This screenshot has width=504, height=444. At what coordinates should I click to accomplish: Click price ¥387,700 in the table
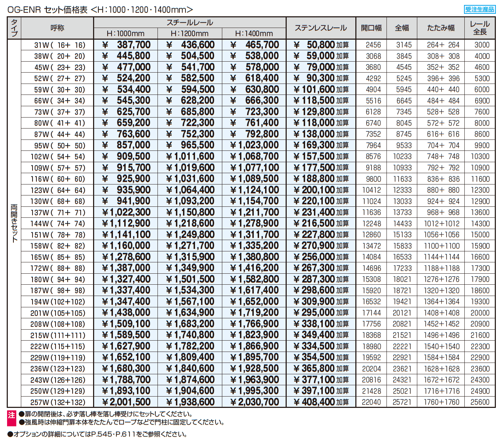coord(126,45)
